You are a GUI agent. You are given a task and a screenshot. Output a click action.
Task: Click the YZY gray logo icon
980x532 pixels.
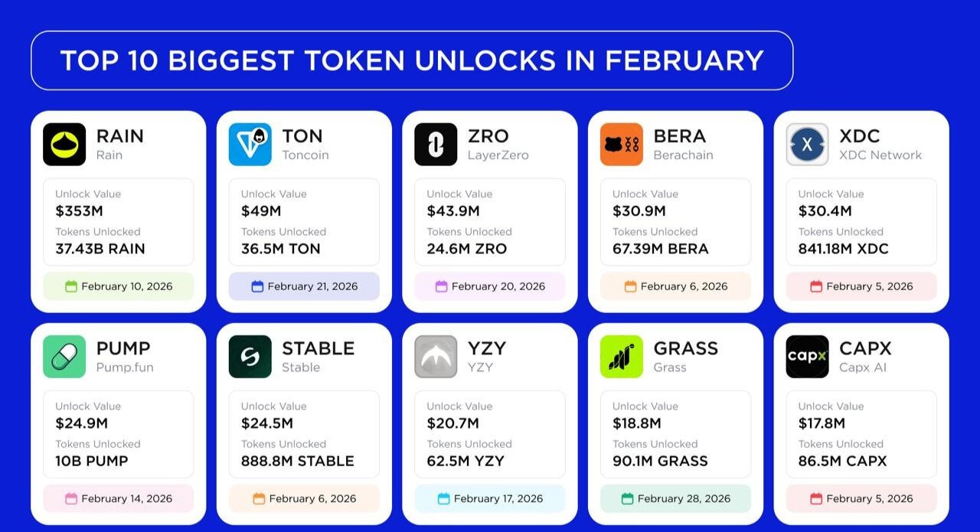click(x=436, y=357)
